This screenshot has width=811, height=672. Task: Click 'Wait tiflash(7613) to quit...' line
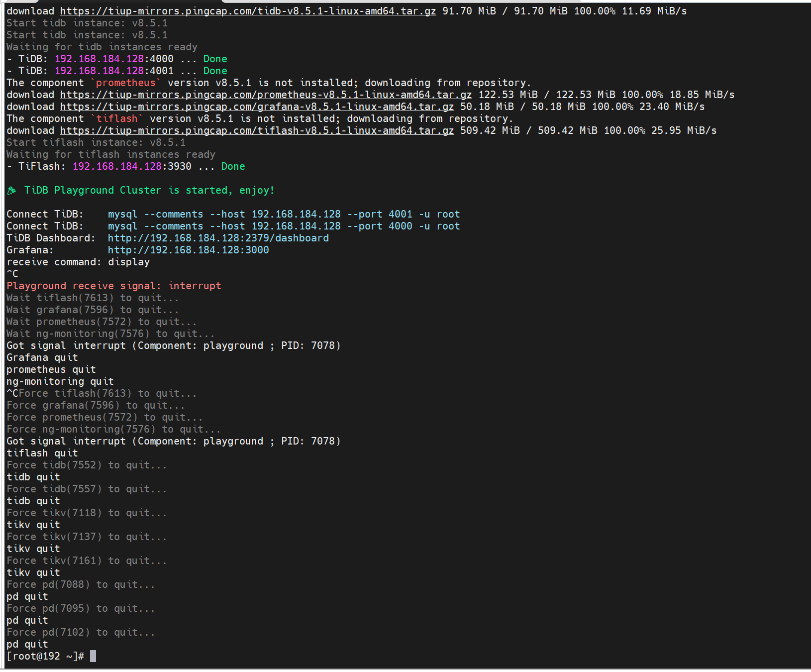click(93, 298)
